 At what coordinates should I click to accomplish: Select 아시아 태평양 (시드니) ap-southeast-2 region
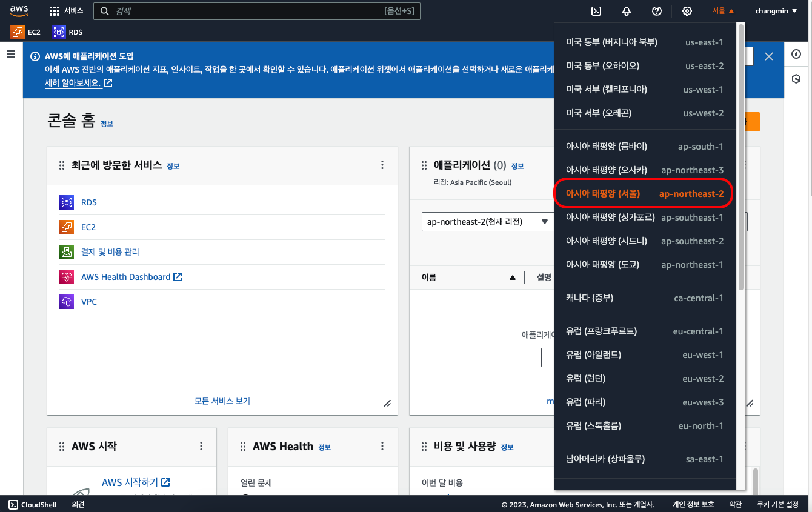pyautogui.click(x=645, y=241)
